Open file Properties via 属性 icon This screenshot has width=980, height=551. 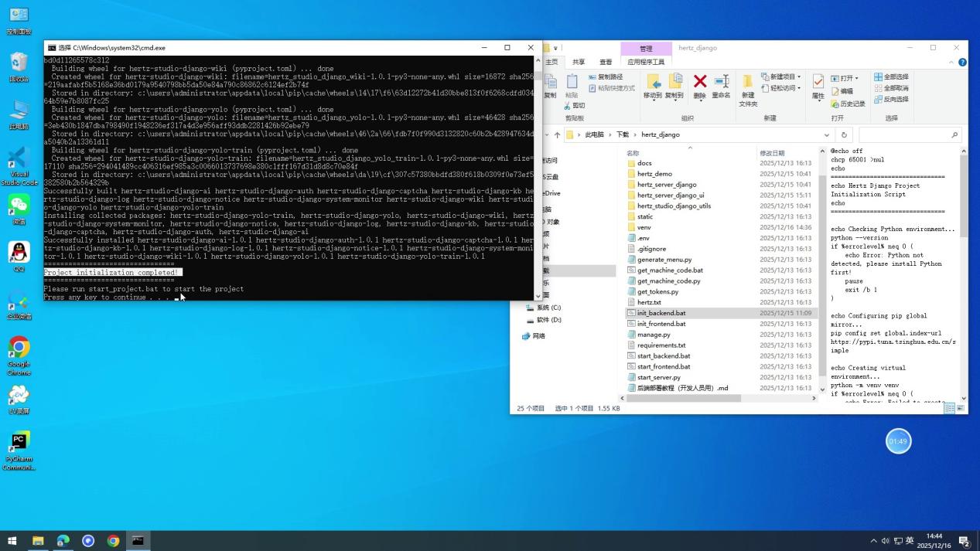tap(818, 87)
